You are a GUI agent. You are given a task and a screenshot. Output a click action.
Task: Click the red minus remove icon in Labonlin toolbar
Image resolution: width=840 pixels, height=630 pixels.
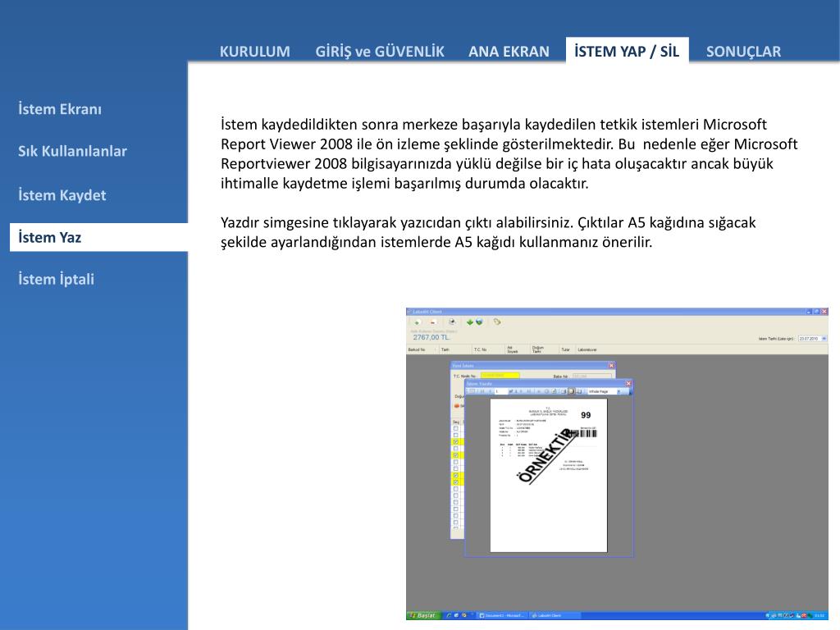pos(433,322)
